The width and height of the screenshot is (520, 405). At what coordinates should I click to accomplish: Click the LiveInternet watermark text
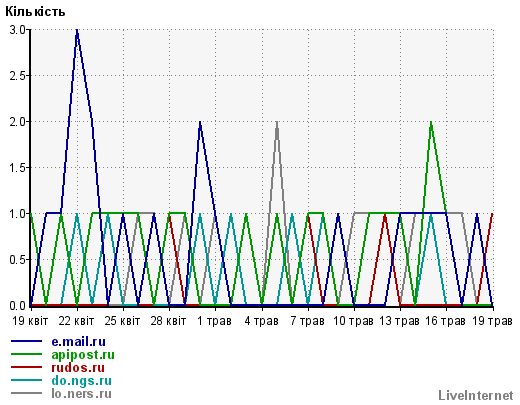tap(476, 395)
